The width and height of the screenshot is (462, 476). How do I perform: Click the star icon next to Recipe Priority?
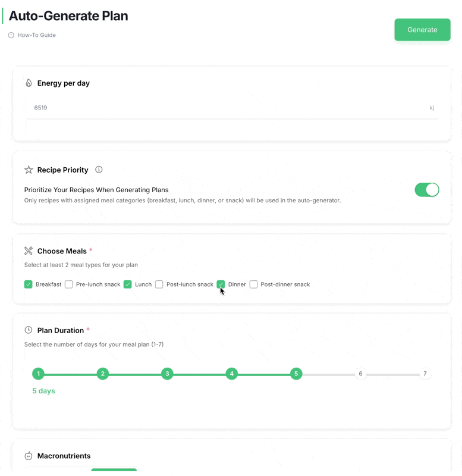click(x=29, y=170)
